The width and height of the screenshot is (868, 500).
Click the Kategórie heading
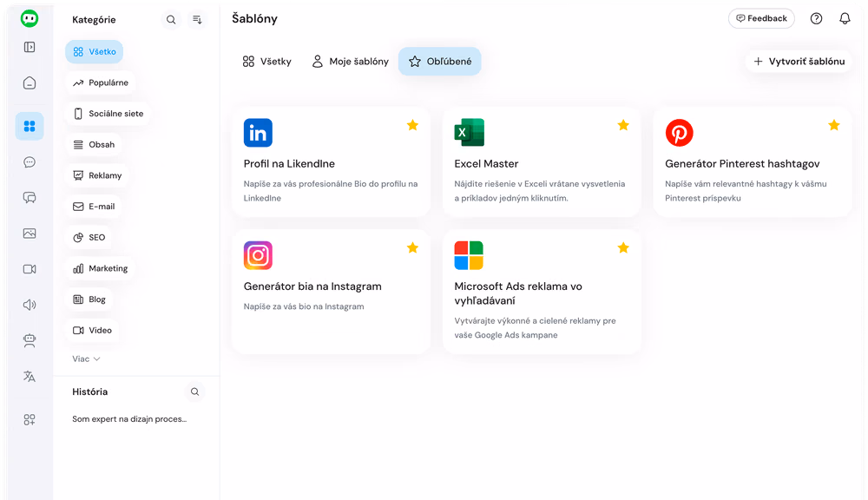pyautogui.click(x=94, y=19)
